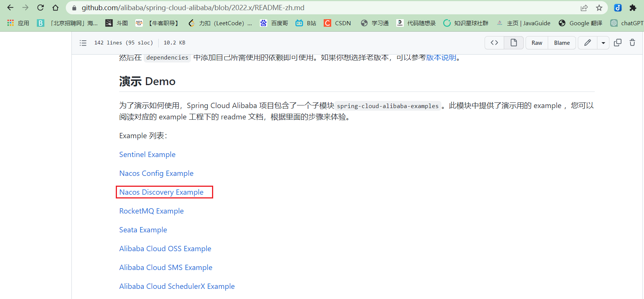Open the Seata Example link
This screenshot has height=299, width=644.
pyautogui.click(x=143, y=230)
